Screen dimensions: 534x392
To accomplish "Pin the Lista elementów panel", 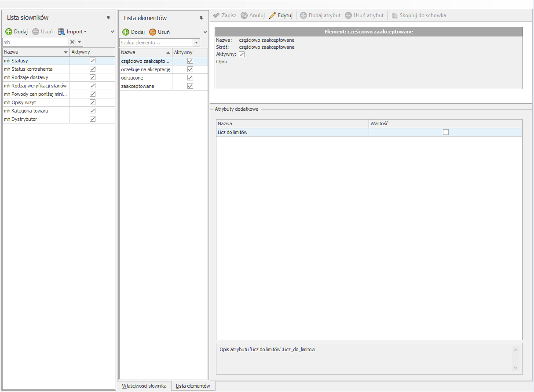I will (x=201, y=18).
